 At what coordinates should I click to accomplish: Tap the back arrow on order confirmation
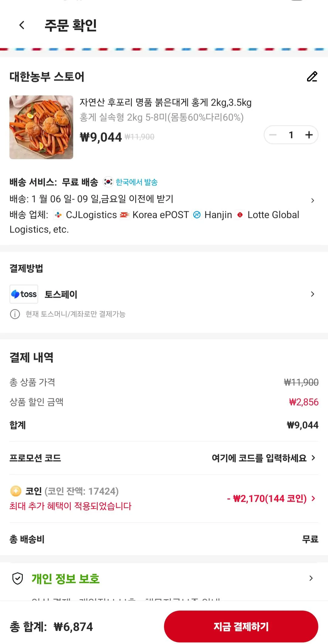tap(21, 25)
